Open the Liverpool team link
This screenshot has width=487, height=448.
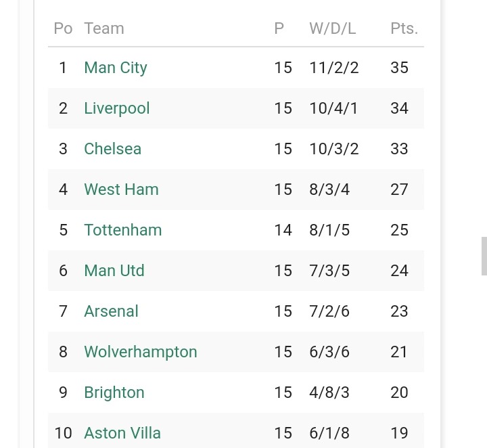pyautogui.click(x=117, y=108)
